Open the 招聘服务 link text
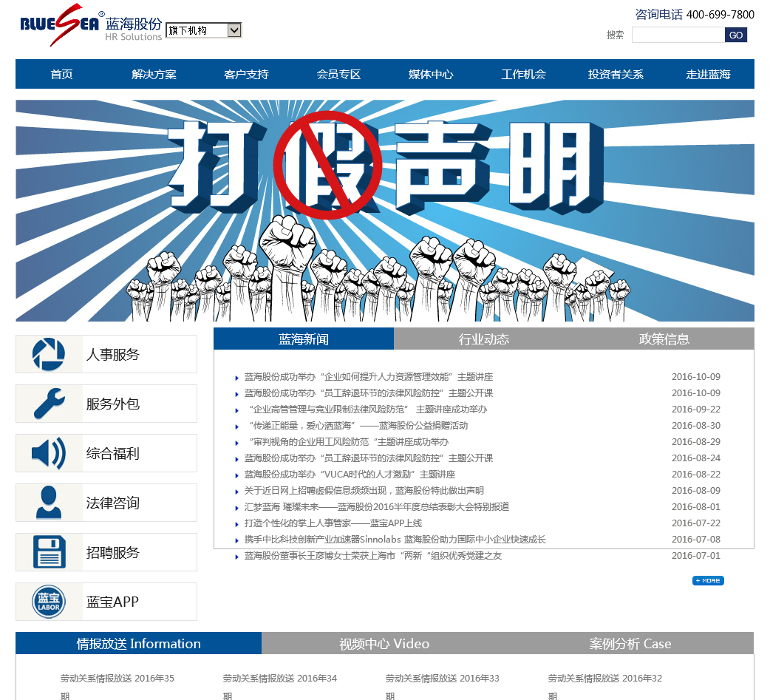The image size is (770, 700). click(x=113, y=552)
